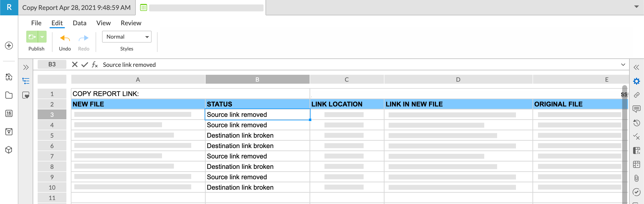Viewport: 644px width, 204px height.
Task: Click the COPY REPORT LINK: cell
Action: click(x=190, y=94)
